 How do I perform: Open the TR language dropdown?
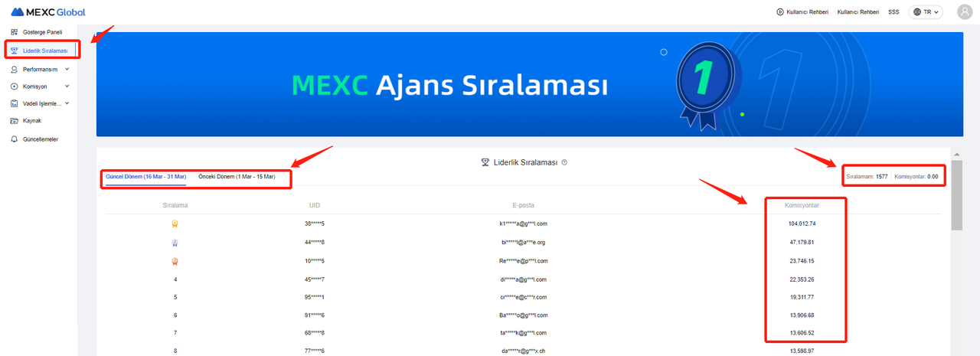[x=925, y=12]
